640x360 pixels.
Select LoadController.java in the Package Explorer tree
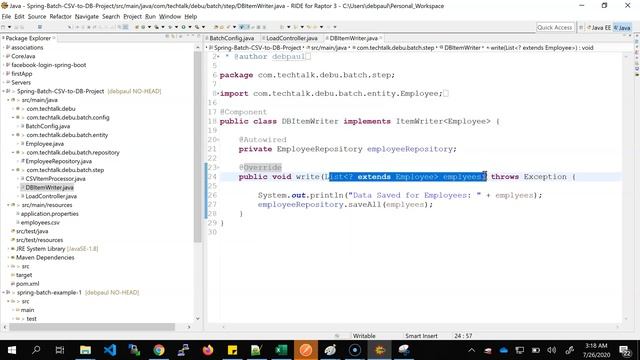point(51,196)
